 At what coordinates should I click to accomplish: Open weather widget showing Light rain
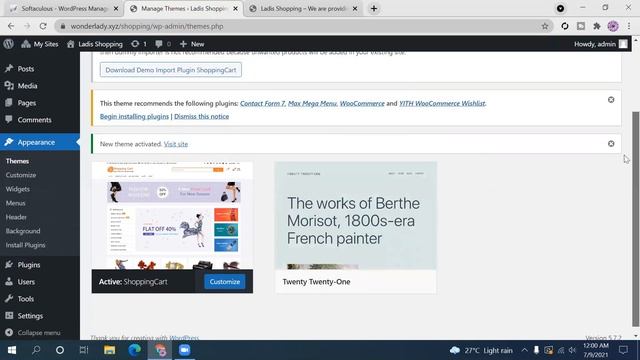point(481,350)
